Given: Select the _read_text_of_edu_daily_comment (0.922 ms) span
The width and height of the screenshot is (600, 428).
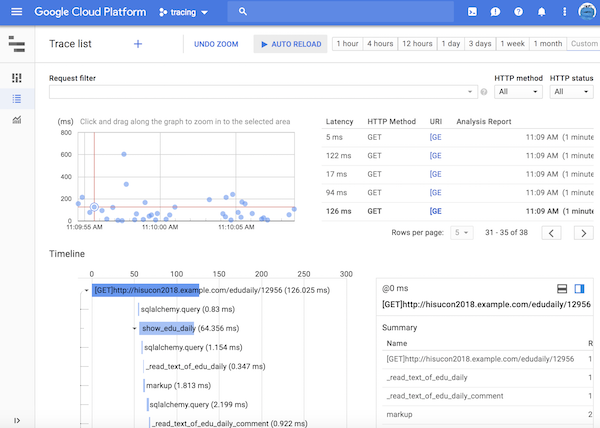Looking at the screenshot, I should (x=230, y=423).
